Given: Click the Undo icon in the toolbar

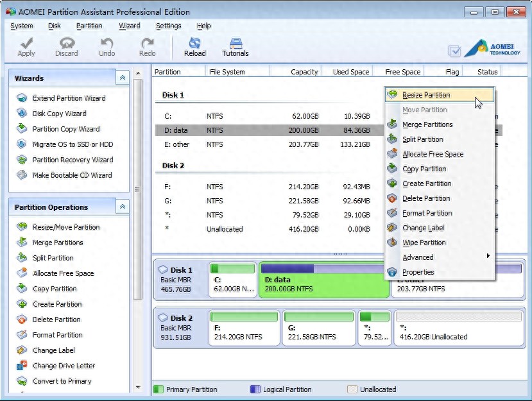Looking at the screenshot, I should (106, 45).
